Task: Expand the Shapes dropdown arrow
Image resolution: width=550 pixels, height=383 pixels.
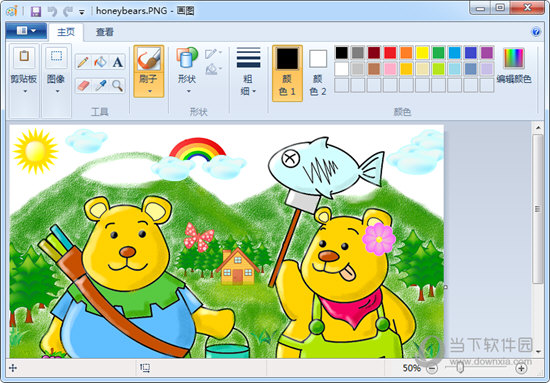Action: pos(188,92)
